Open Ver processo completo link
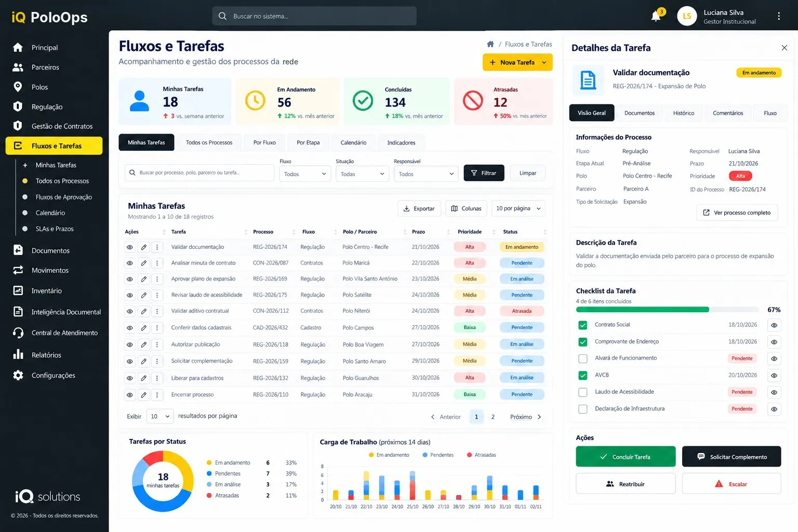 tap(737, 212)
